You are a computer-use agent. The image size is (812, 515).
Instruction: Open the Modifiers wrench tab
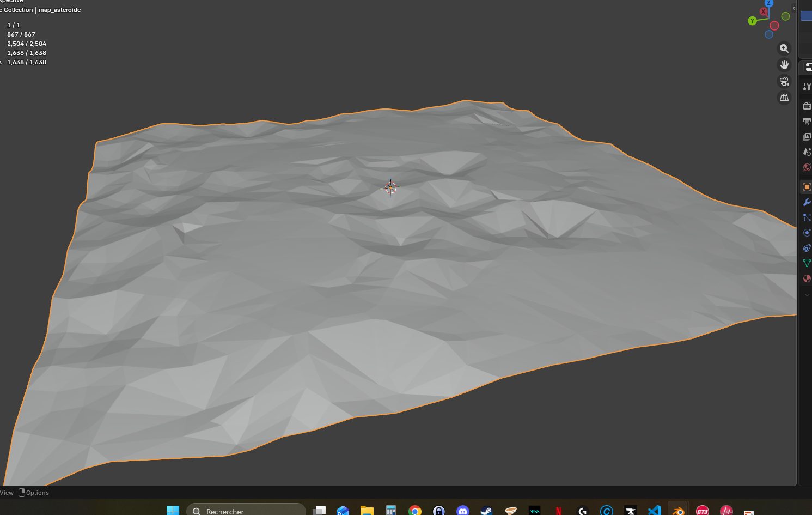tap(807, 202)
